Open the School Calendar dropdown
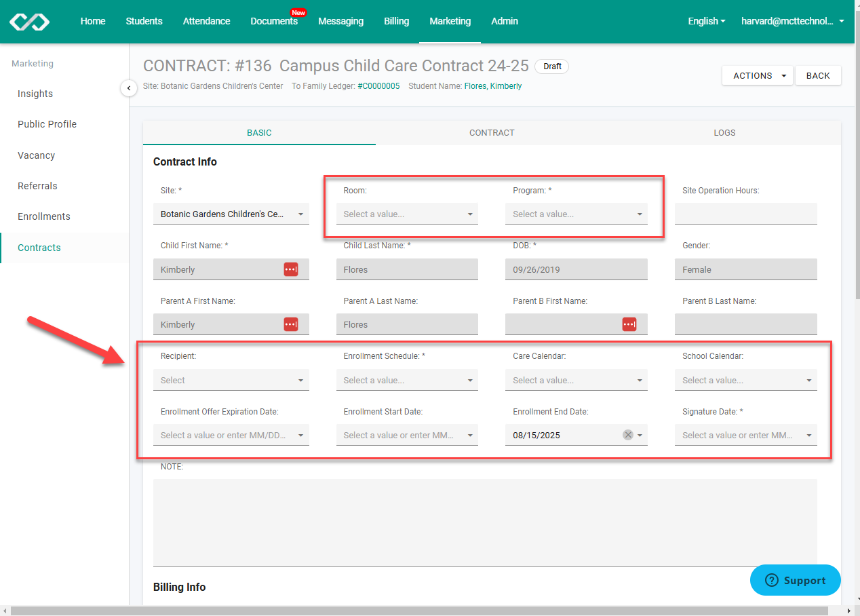860x616 pixels. pos(746,380)
